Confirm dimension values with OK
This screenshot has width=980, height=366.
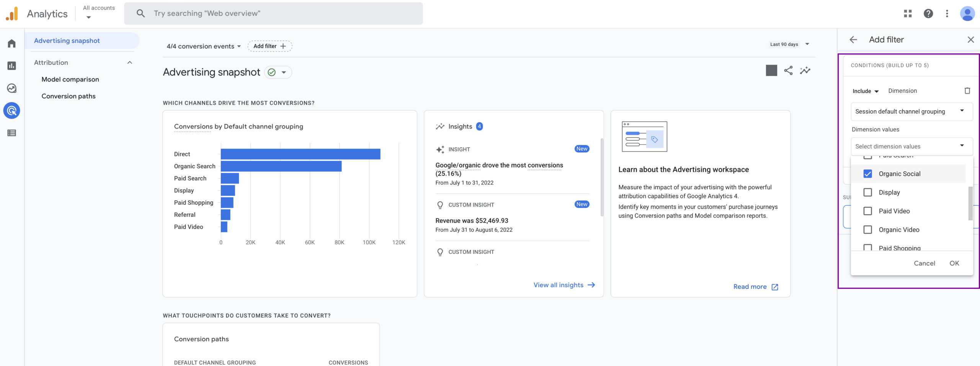point(954,263)
